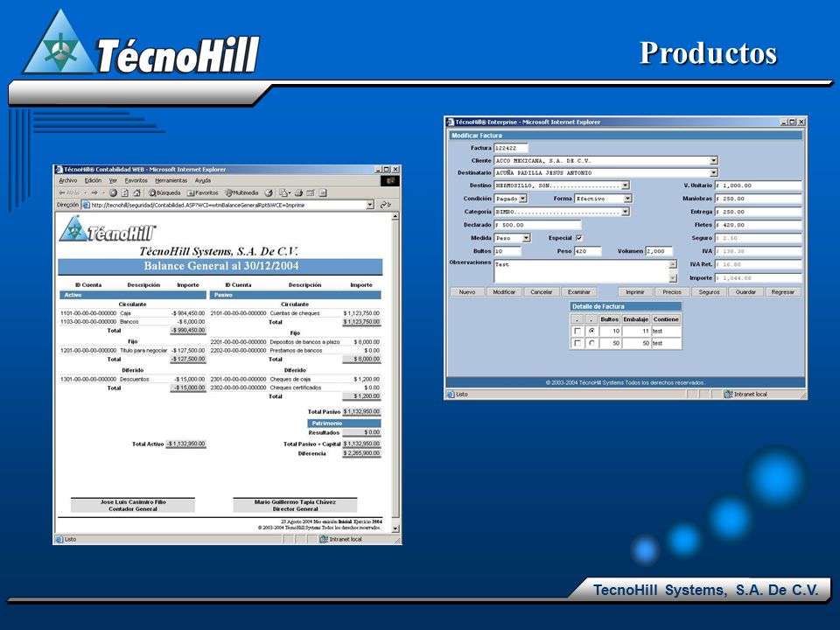Open Búsqueda search in browser toolbar
Image resolution: width=840 pixels, height=630 pixels.
164,192
